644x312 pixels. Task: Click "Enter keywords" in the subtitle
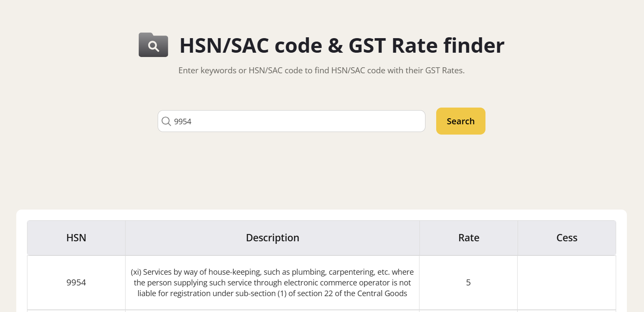click(207, 70)
